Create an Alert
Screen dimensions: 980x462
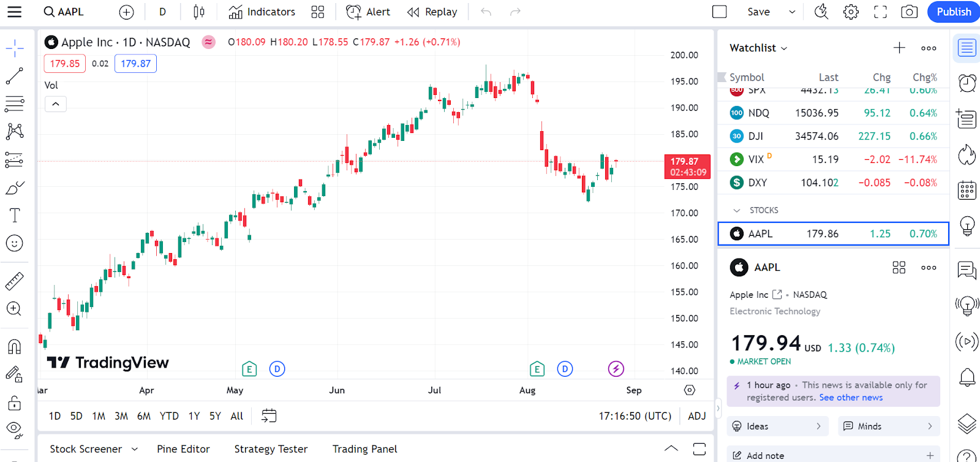[x=368, y=12]
